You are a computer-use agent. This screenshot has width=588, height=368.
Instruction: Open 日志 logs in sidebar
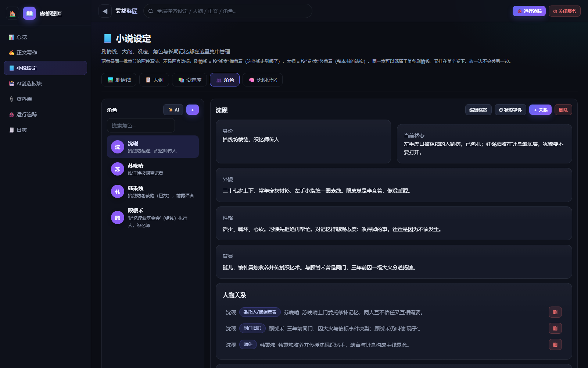click(45, 130)
